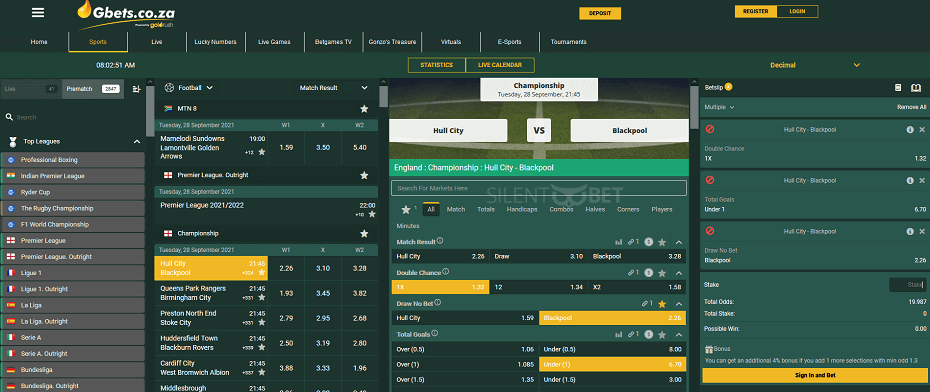Collapse the Double Chance market
The image size is (930, 392).
click(679, 273)
